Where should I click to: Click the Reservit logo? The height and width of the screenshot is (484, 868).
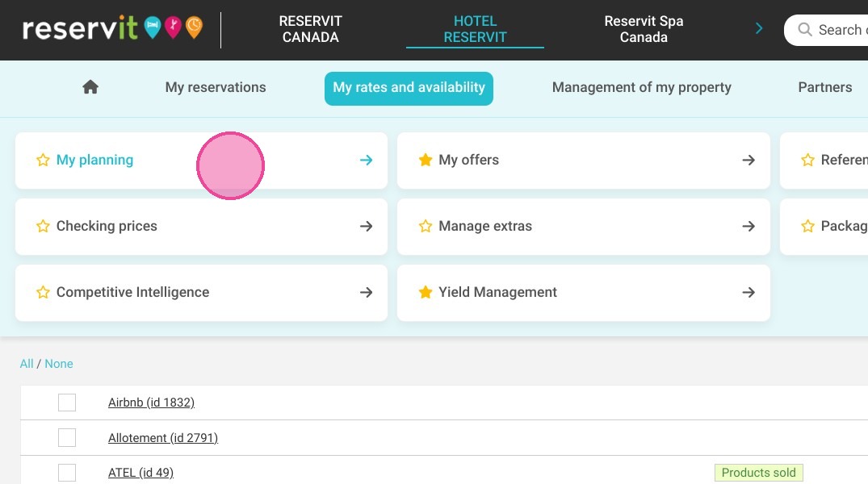113,27
